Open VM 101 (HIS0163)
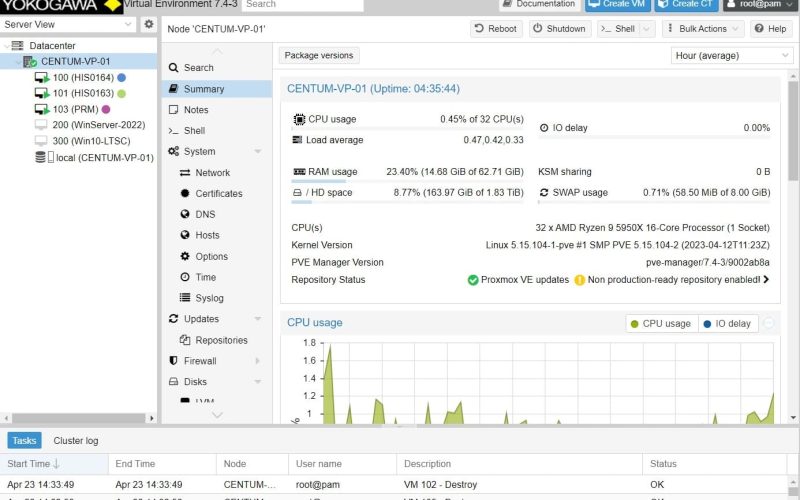The height and width of the screenshot is (500, 800). (83, 93)
